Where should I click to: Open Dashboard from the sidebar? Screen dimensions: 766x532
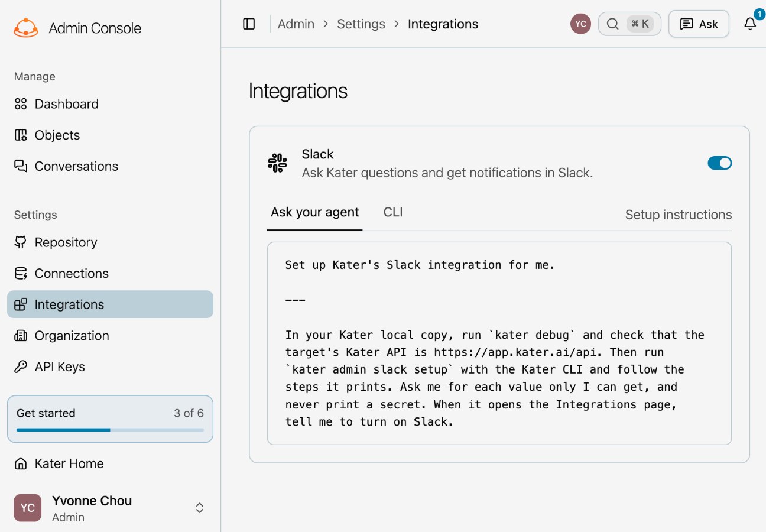(x=111, y=104)
